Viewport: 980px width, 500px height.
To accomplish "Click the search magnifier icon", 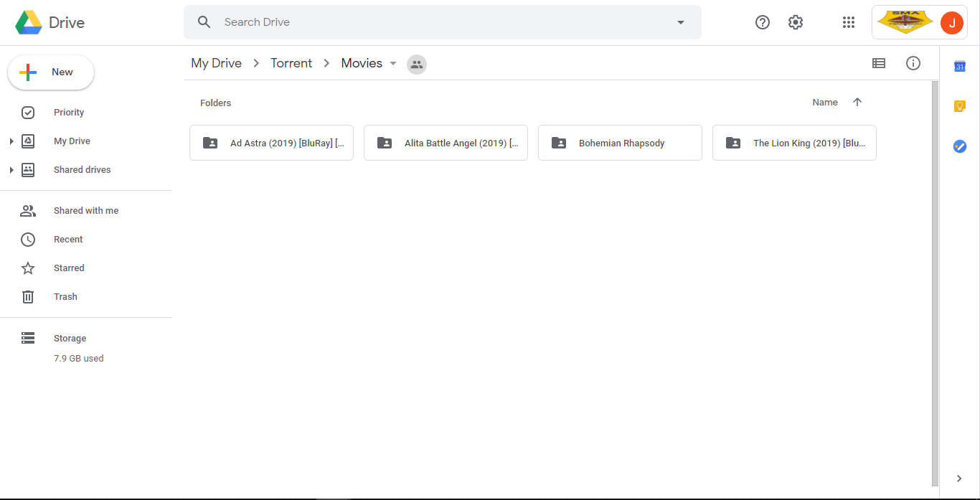I will [204, 22].
